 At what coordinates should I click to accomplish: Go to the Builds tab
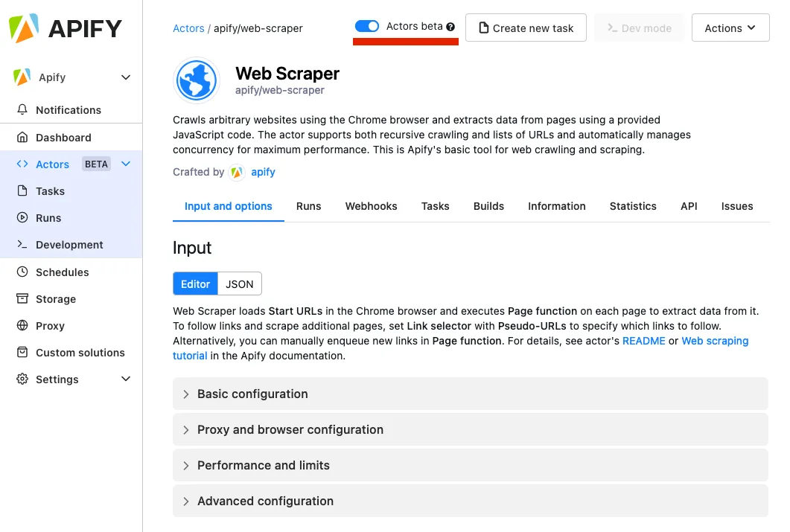click(488, 206)
